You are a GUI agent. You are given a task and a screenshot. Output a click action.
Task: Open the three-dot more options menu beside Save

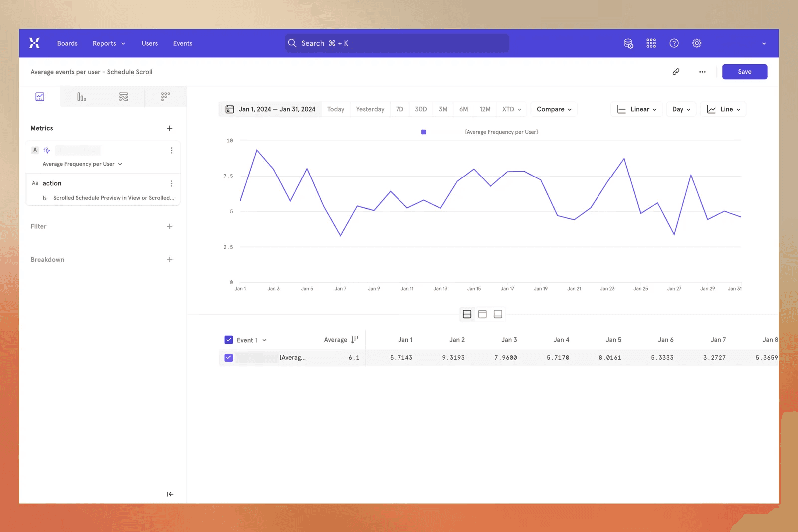coord(702,72)
